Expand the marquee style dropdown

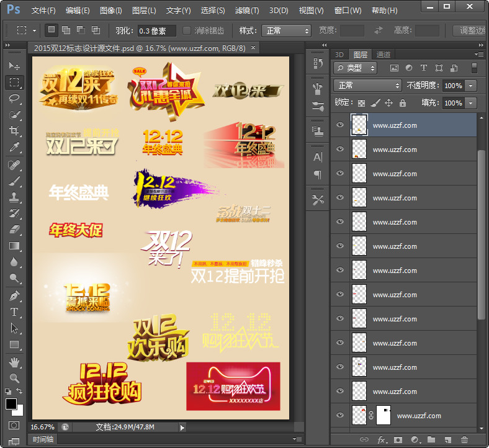click(286, 30)
